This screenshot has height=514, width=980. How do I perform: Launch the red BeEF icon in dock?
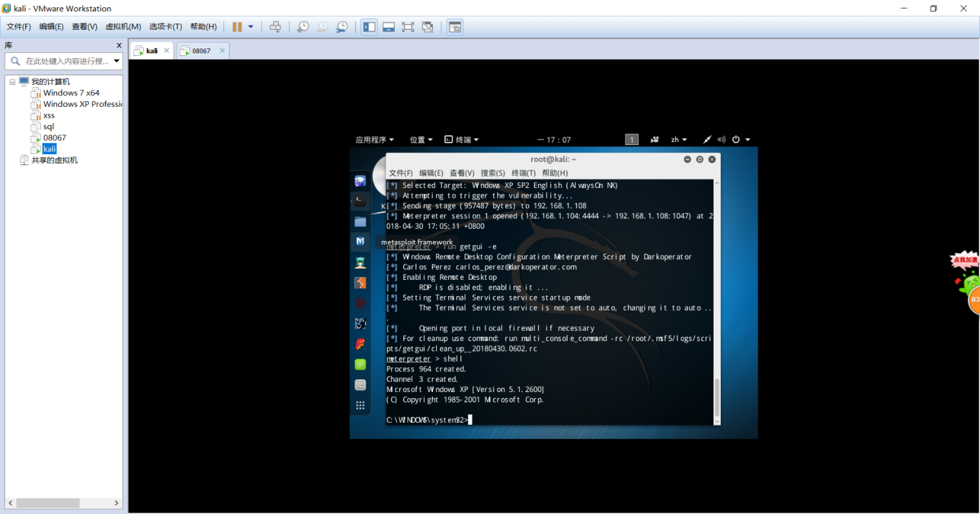[360, 303]
